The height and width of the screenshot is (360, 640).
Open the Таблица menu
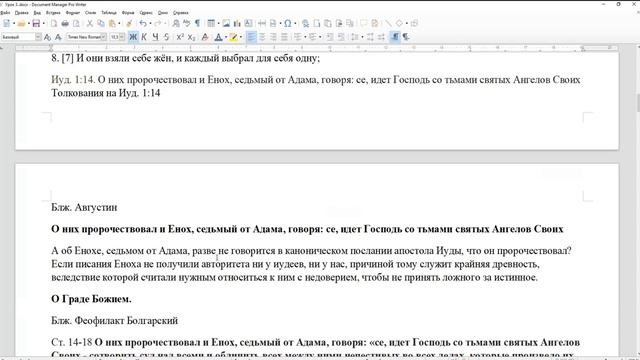tap(109, 13)
